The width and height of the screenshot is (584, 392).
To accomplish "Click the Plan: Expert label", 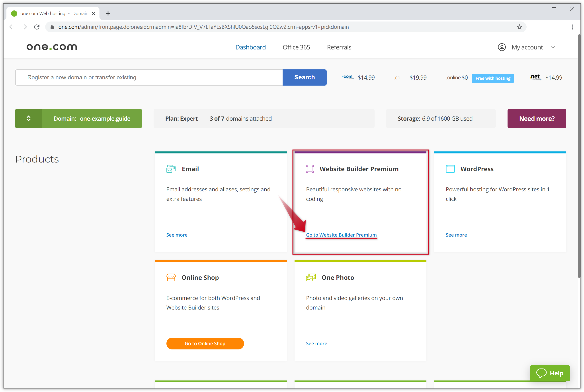I will pos(182,118).
